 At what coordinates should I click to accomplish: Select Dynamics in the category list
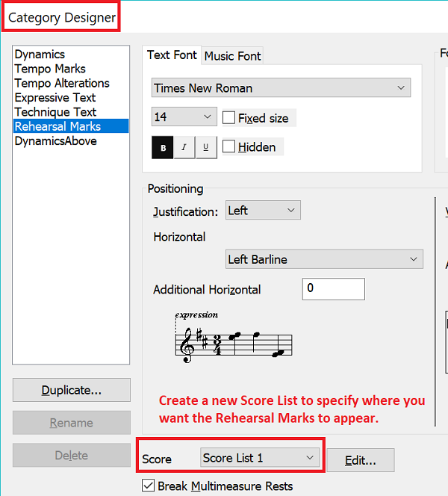coord(40,55)
